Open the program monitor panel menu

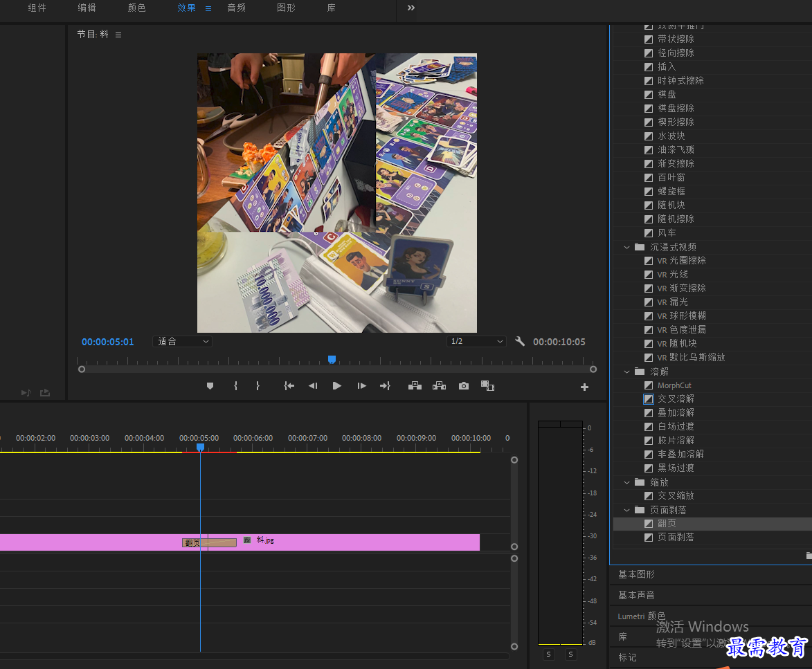click(x=118, y=35)
